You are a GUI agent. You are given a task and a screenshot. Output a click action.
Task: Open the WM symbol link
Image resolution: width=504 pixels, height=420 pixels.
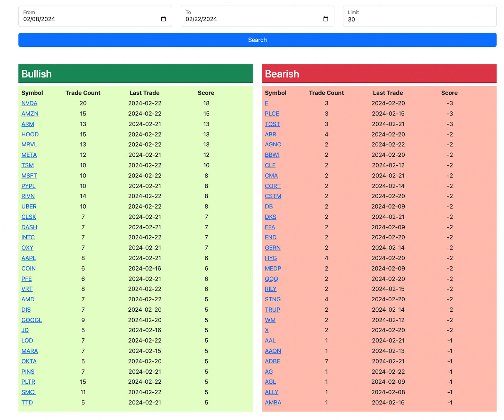(270, 320)
